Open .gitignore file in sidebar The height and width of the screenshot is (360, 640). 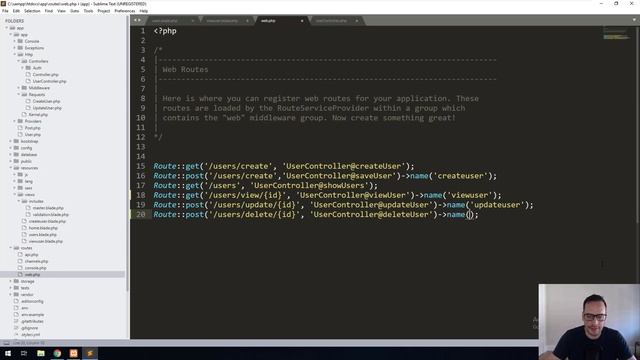(x=29, y=328)
